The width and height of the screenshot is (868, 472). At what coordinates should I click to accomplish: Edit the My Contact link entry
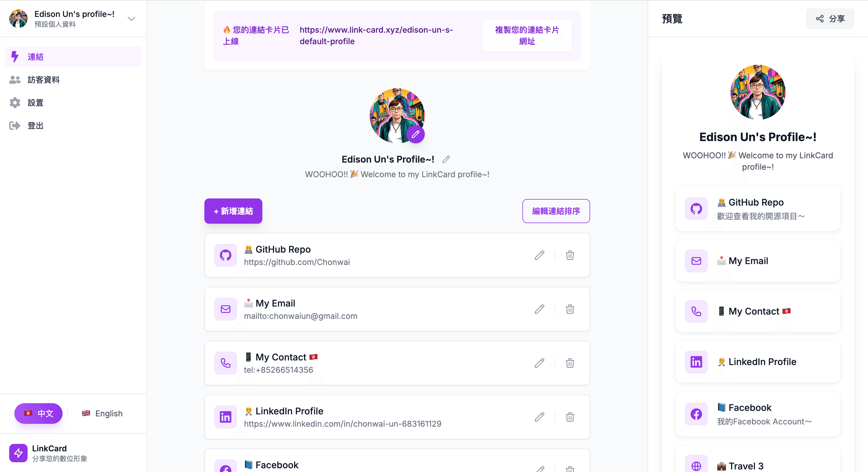pyautogui.click(x=539, y=363)
